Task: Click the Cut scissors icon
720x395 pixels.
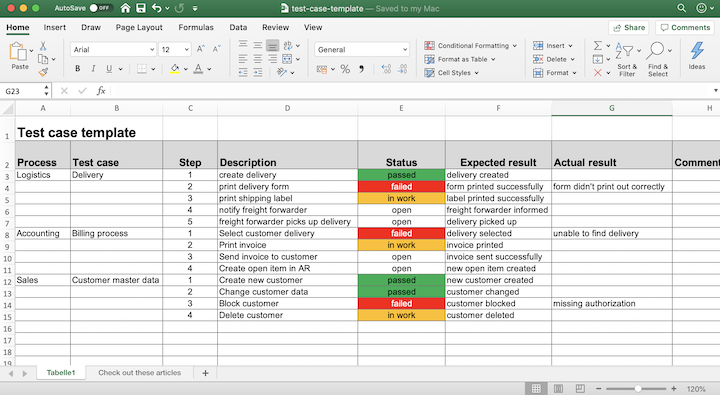Action: (x=43, y=46)
